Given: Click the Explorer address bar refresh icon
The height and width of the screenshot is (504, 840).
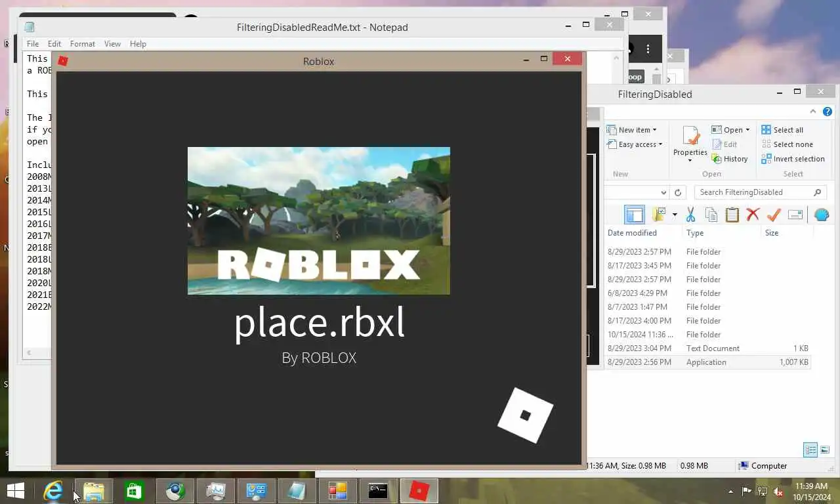Looking at the screenshot, I should point(678,192).
